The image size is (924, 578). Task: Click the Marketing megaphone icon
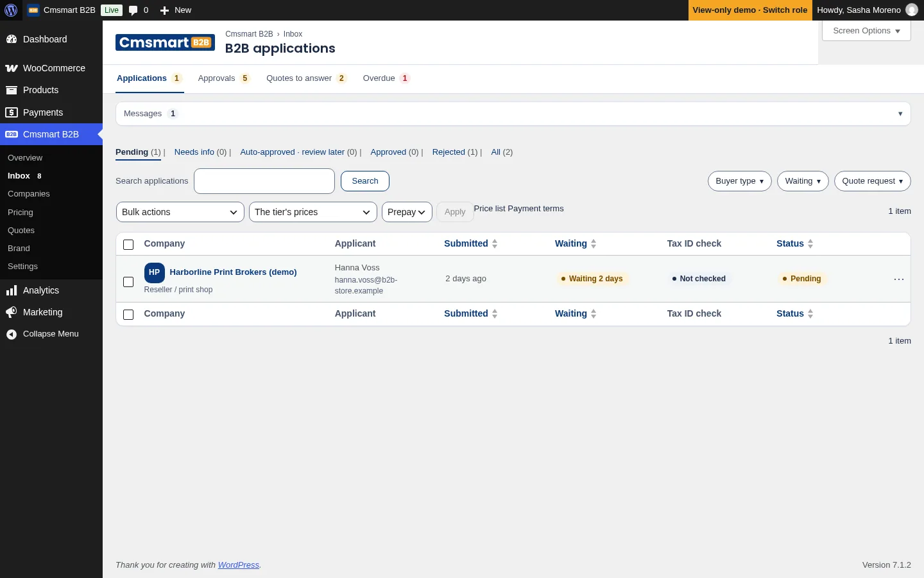[12, 312]
